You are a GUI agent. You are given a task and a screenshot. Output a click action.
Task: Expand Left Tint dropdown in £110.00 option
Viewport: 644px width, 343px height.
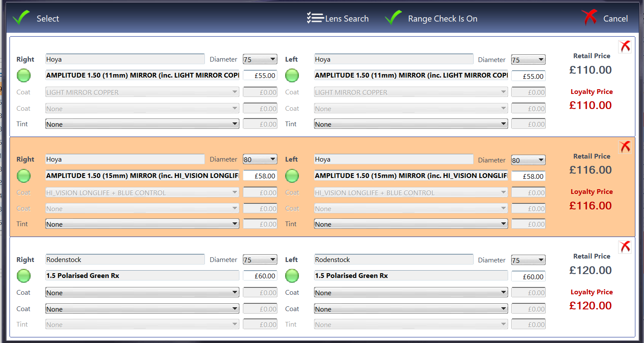(411, 124)
